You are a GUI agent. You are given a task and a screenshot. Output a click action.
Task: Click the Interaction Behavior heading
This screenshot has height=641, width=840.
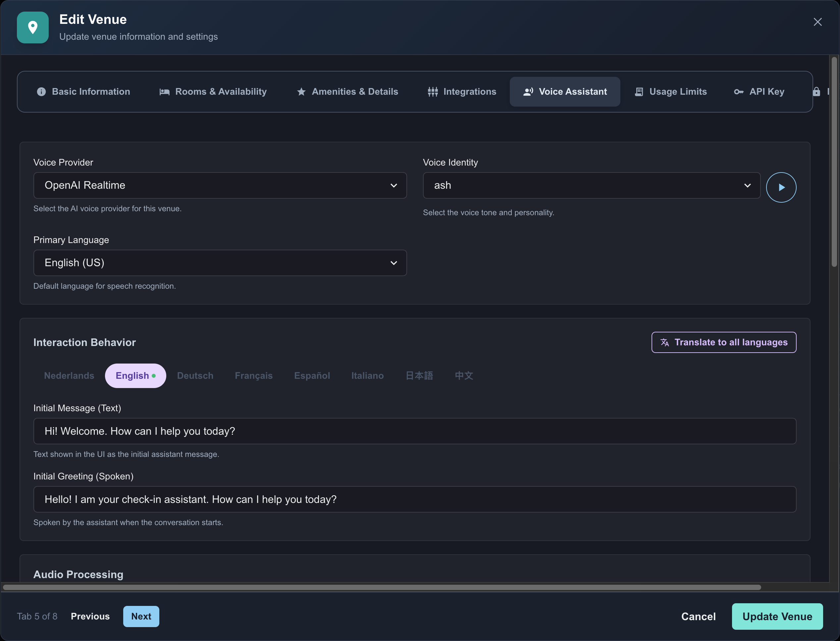coord(84,343)
